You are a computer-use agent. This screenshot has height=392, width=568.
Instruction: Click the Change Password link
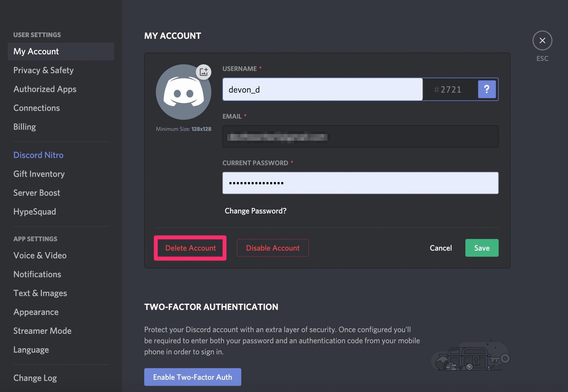[255, 210]
